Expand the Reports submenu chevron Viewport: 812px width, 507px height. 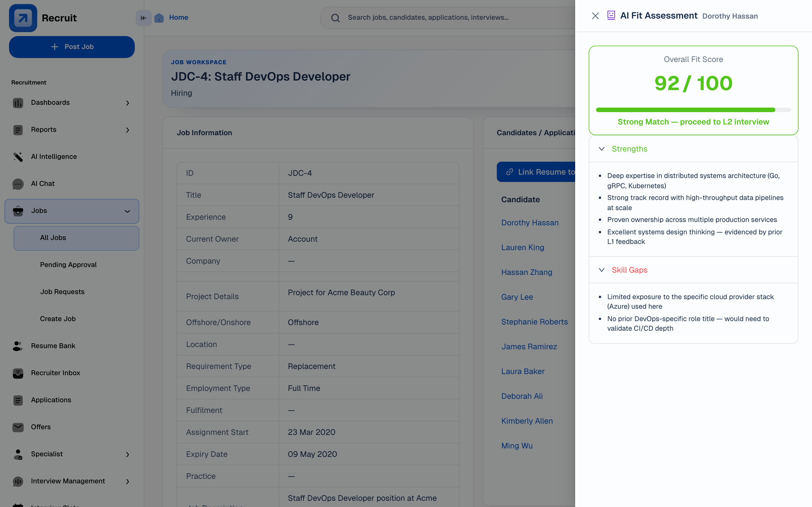pyautogui.click(x=127, y=130)
